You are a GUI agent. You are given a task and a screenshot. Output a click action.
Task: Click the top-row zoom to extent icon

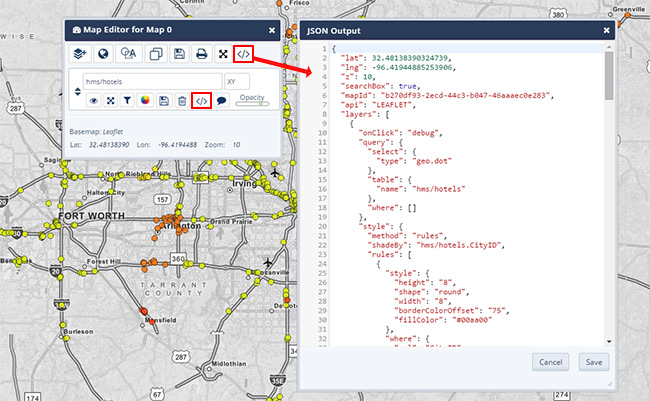223,53
